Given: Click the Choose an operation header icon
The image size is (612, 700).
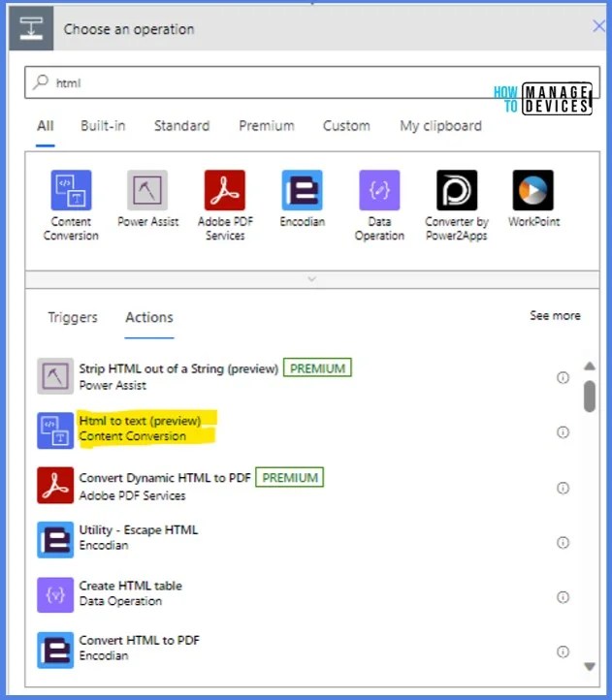Looking at the screenshot, I should (x=31, y=28).
